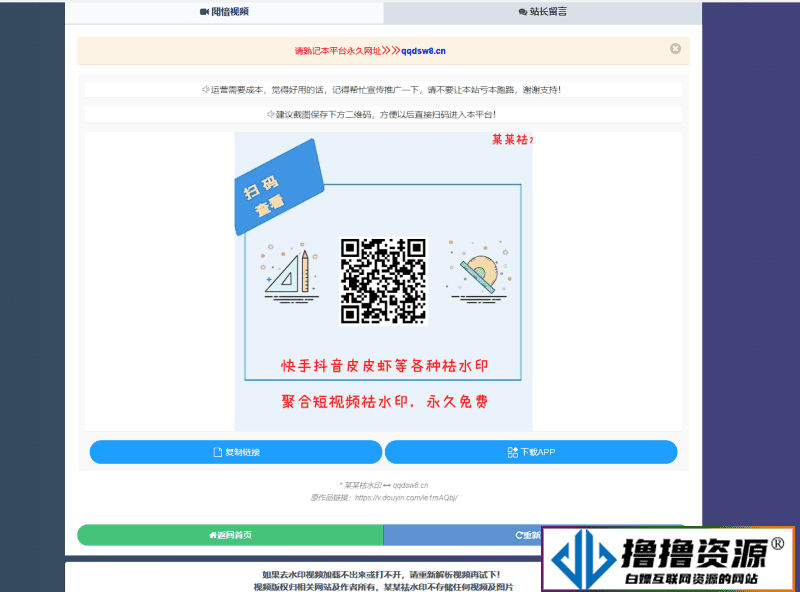Click the 快手抖音皮皮虾等各种祛水印 caption

coord(384,366)
